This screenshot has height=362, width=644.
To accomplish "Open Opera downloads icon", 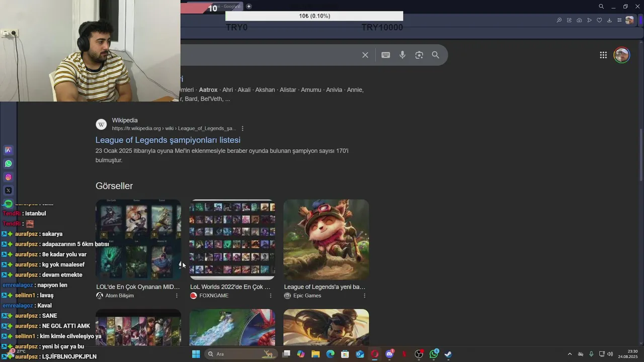I will 609,20.
